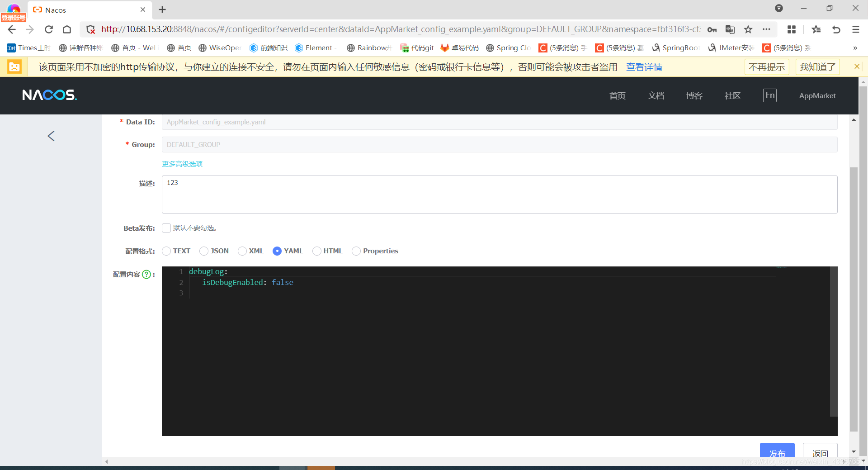Click 发布 publish button
This screenshot has height=470, width=868.
(777, 451)
